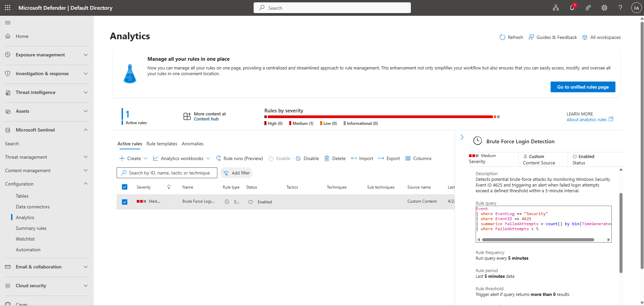Expand Threat management submenu
The width and height of the screenshot is (644, 306).
[86, 157]
